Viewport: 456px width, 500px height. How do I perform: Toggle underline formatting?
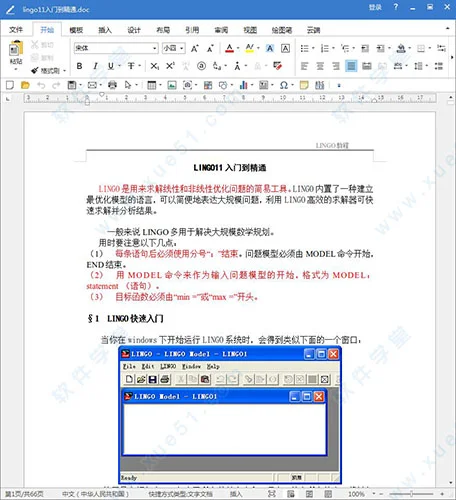[x=111, y=66]
